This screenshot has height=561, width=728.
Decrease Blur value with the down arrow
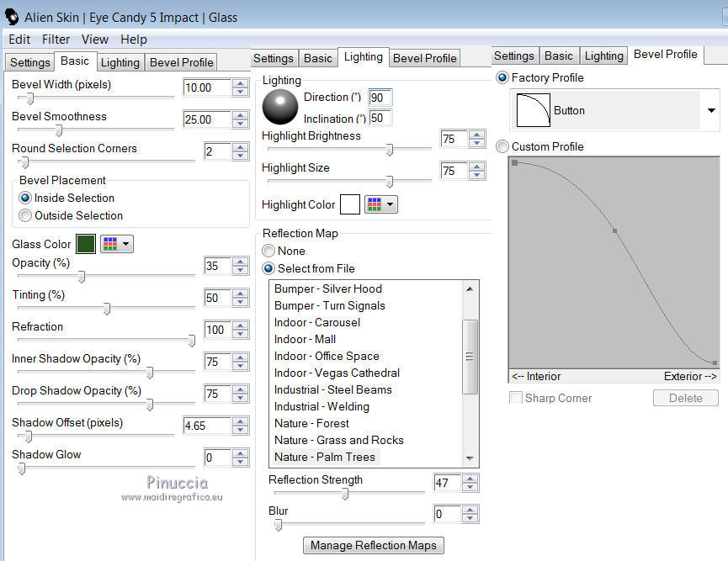(x=470, y=518)
